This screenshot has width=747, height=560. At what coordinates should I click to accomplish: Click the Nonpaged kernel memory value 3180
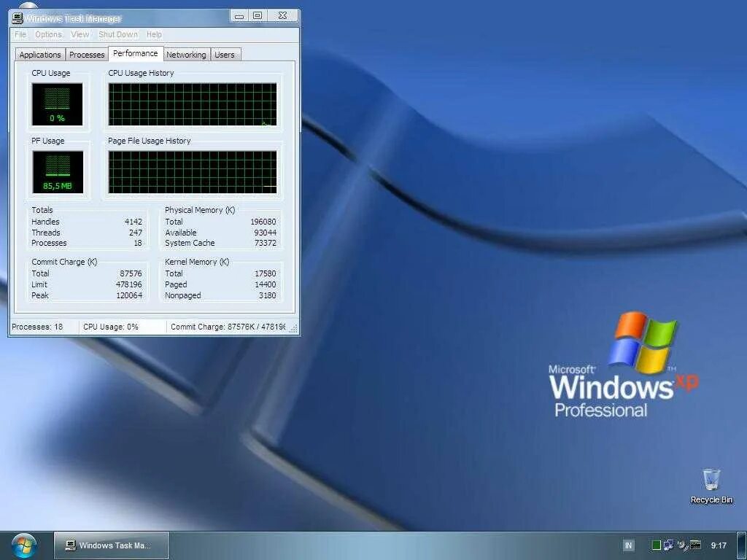(x=267, y=295)
